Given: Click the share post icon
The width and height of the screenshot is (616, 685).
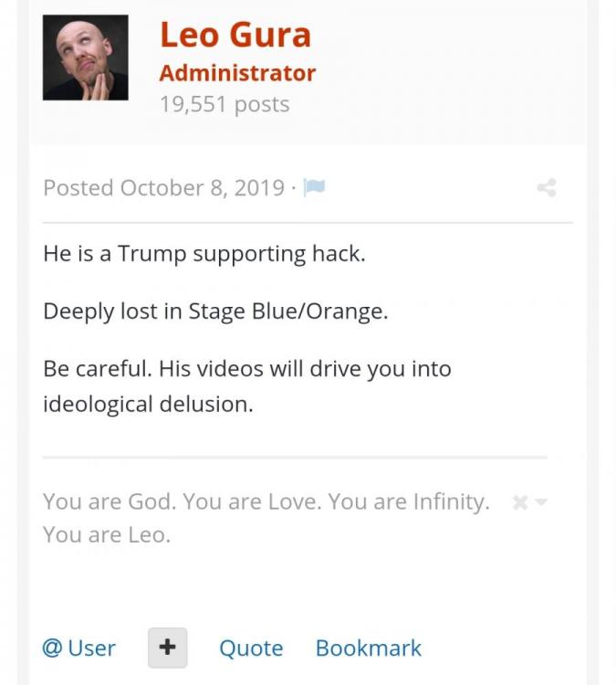Looking at the screenshot, I should [547, 188].
